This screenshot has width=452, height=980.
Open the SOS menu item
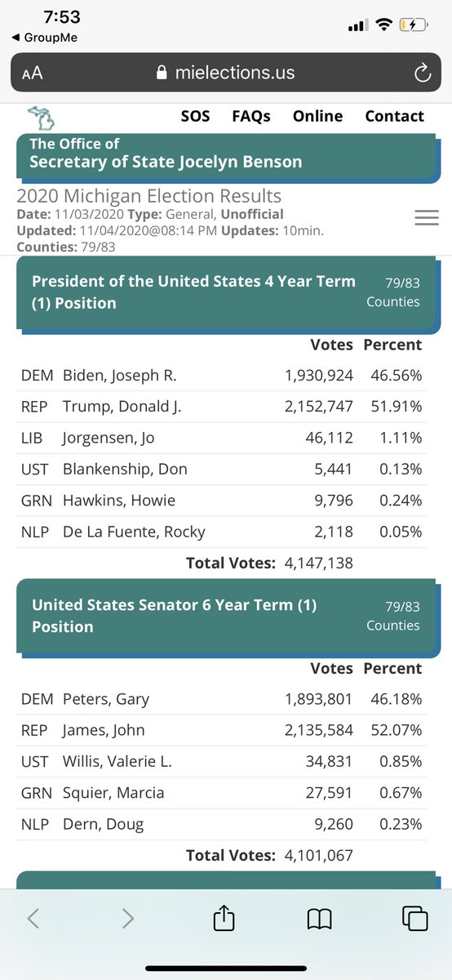[x=195, y=116]
